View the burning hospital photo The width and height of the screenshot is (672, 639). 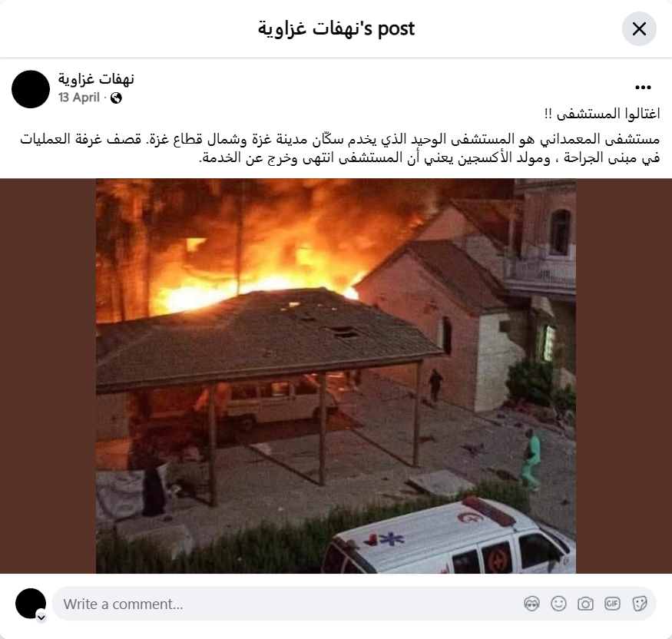(336, 376)
